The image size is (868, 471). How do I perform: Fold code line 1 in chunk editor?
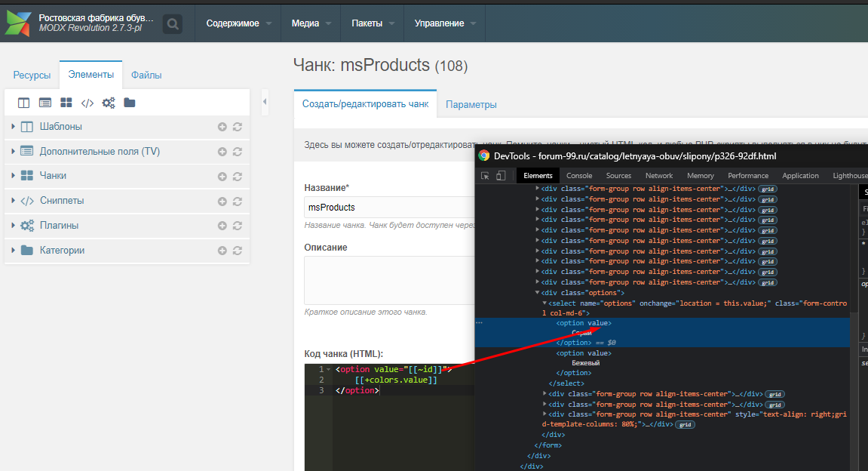point(328,369)
